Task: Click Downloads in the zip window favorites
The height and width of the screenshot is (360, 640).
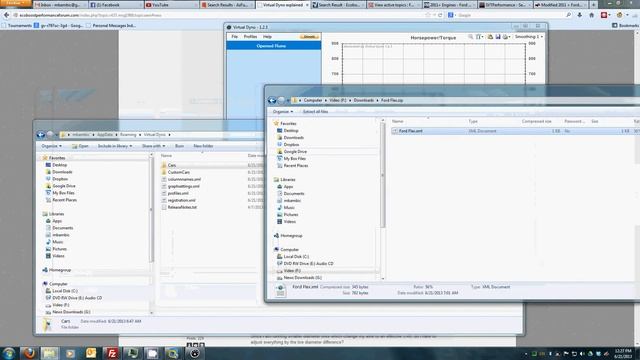Action: coord(293,138)
